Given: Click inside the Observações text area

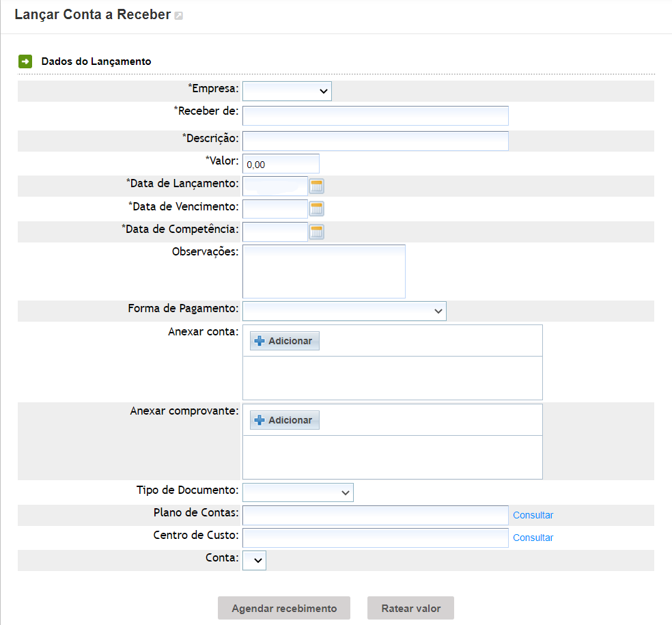Looking at the screenshot, I should pyautogui.click(x=324, y=271).
